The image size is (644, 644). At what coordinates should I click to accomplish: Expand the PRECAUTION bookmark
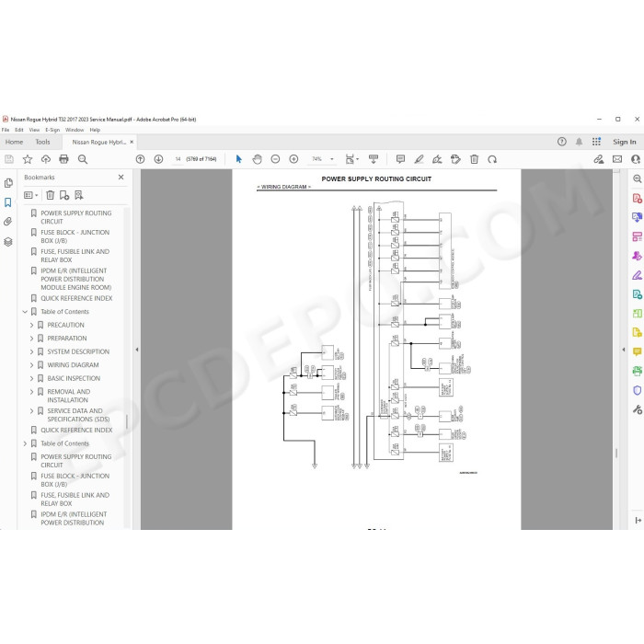pos(31,325)
